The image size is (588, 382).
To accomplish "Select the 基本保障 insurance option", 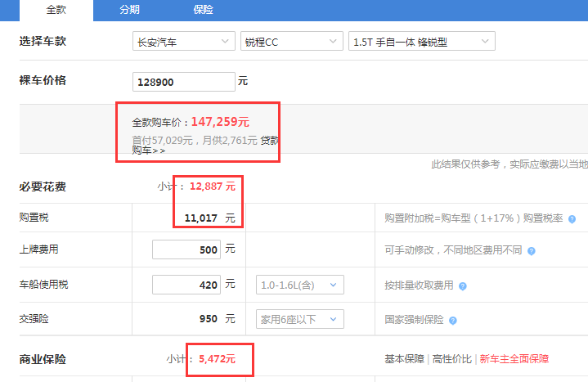I will 404,359.
